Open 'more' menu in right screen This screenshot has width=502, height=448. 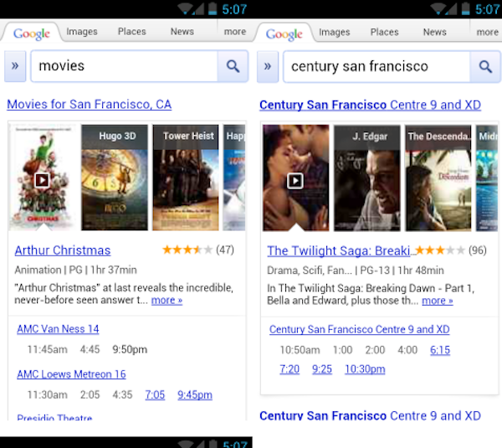pos(488,32)
